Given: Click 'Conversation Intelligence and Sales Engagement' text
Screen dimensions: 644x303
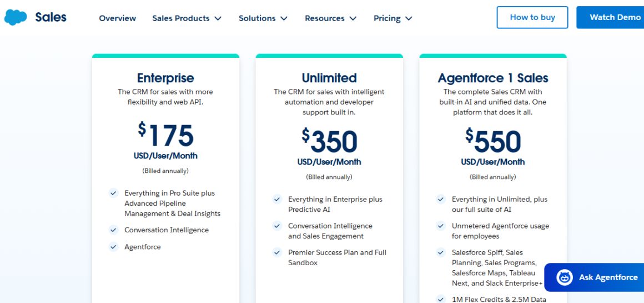Looking at the screenshot, I should point(330,231).
